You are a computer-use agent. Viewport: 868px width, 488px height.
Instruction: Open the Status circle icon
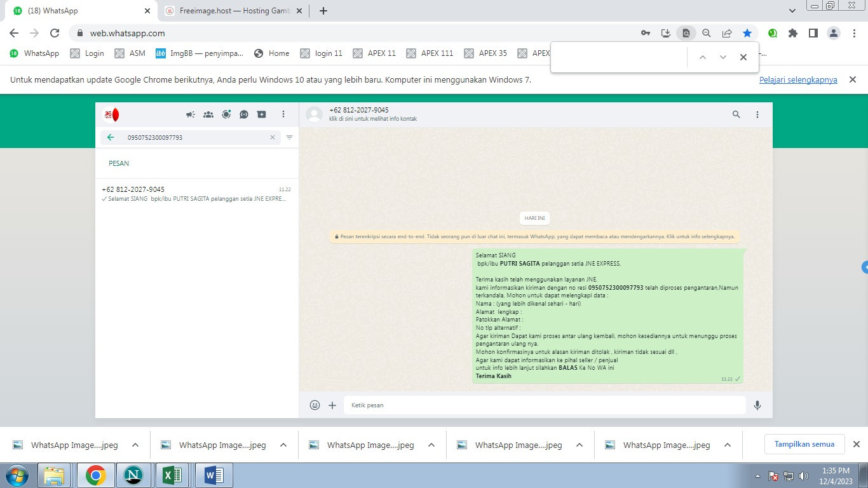click(x=226, y=114)
